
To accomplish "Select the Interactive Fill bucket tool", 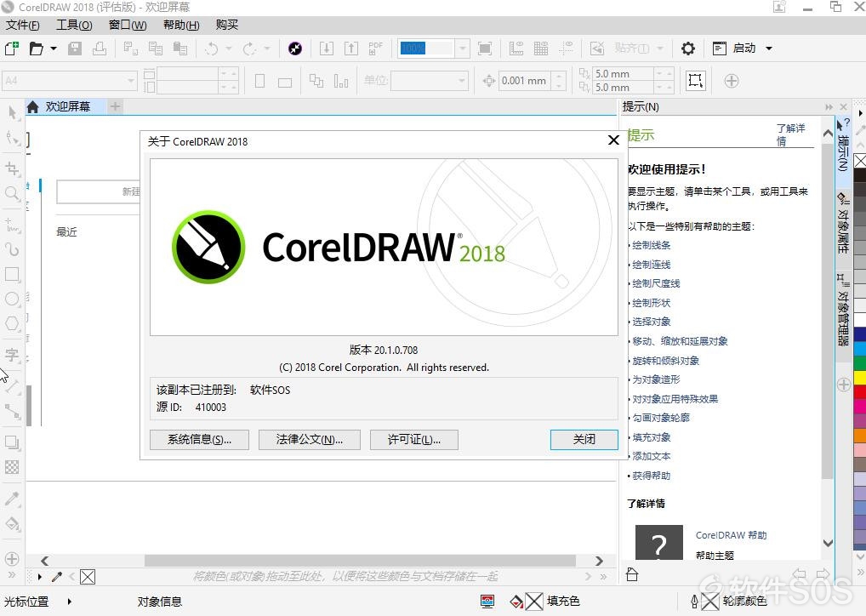I will pyautogui.click(x=12, y=524).
